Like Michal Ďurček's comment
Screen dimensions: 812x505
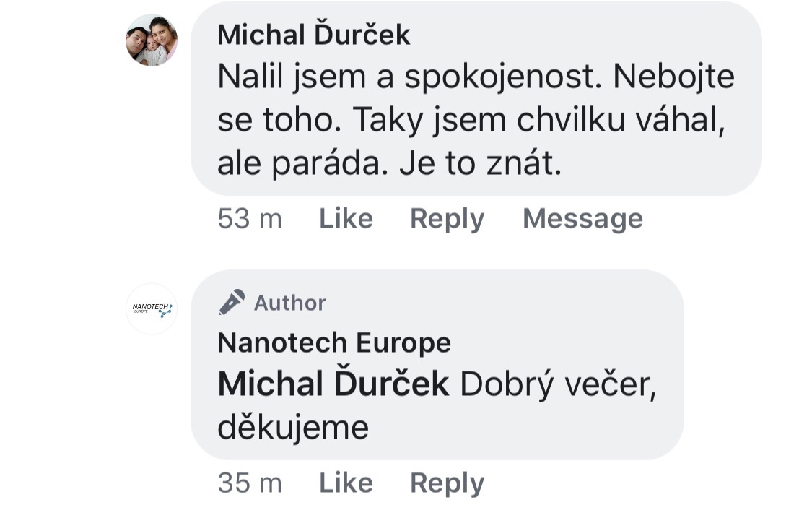click(x=346, y=219)
